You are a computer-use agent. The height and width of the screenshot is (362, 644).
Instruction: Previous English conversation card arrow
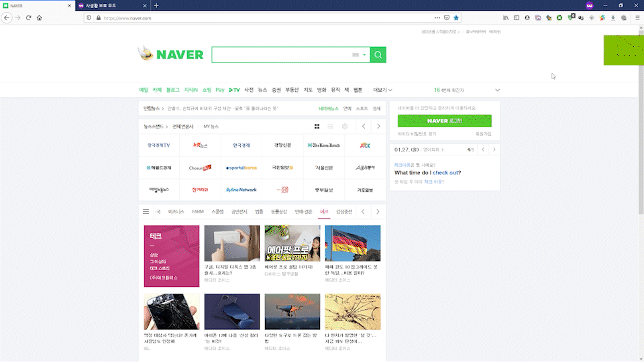pos(483,149)
